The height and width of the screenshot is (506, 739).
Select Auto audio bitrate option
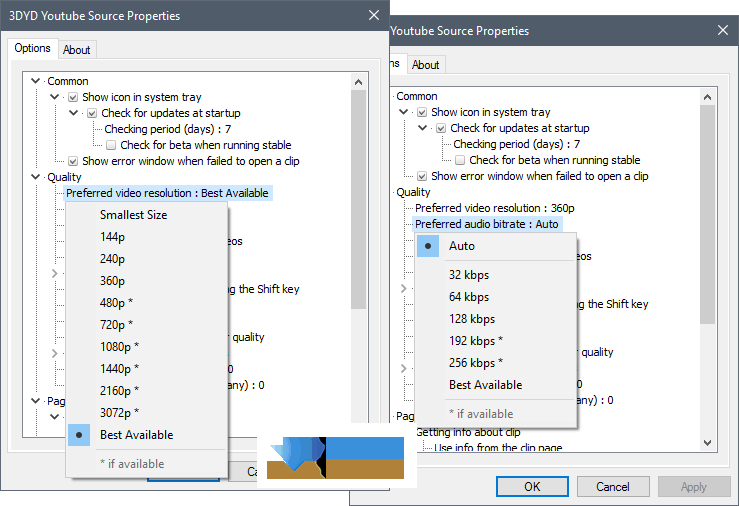[x=496, y=246]
